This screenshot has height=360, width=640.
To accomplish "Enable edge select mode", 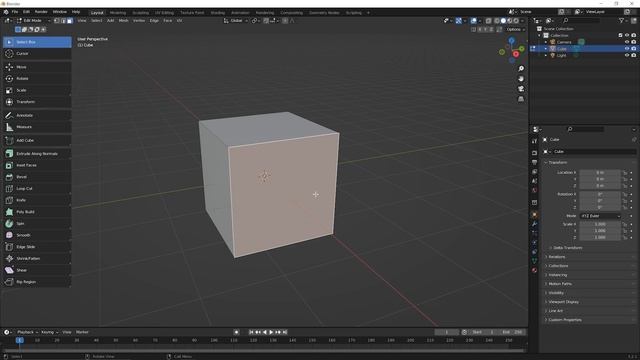I will tap(63, 20).
